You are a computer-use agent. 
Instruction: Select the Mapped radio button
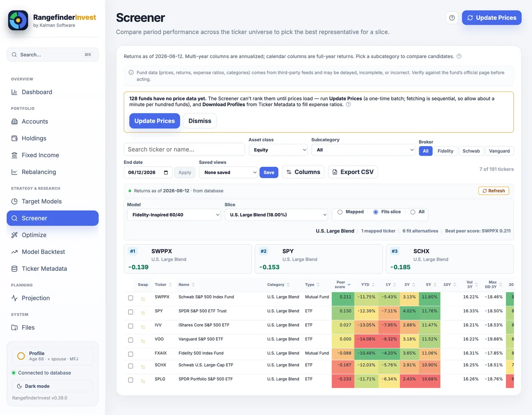[x=340, y=212]
